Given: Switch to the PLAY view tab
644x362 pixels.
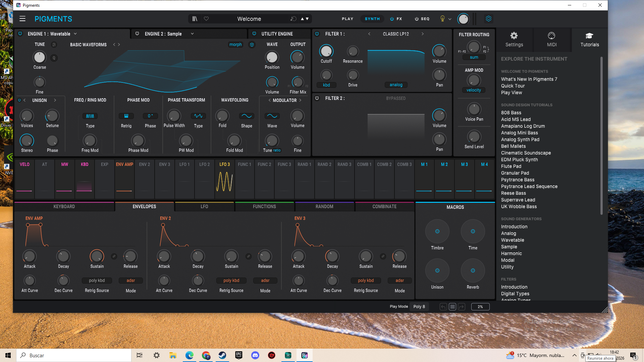Looking at the screenshot, I should (347, 19).
